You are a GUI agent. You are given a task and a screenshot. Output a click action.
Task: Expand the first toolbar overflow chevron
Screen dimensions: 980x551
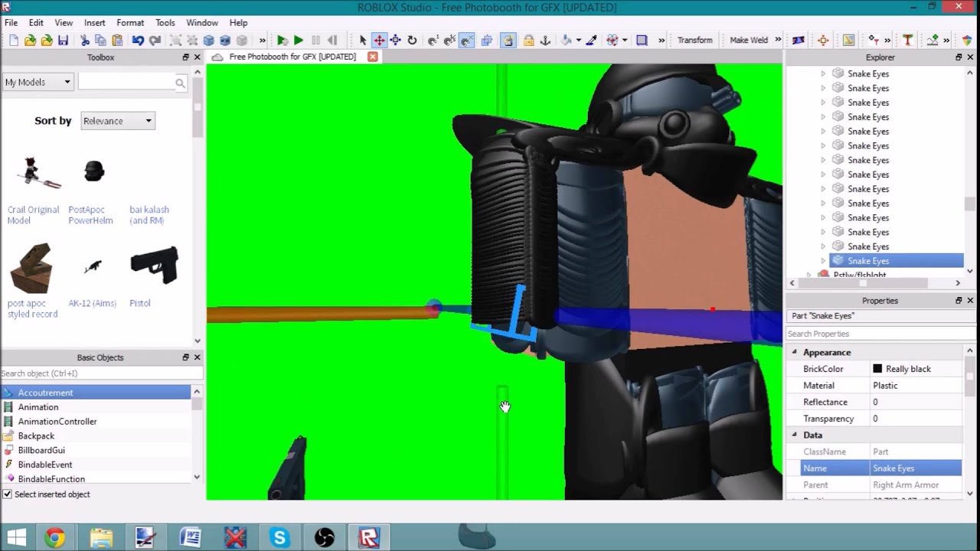[x=262, y=41]
